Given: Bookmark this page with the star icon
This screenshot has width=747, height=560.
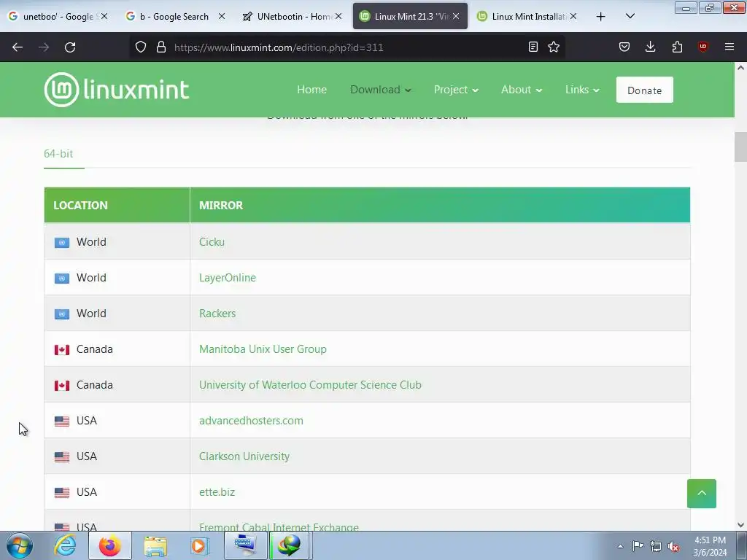Looking at the screenshot, I should pyautogui.click(x=554, y=47).
